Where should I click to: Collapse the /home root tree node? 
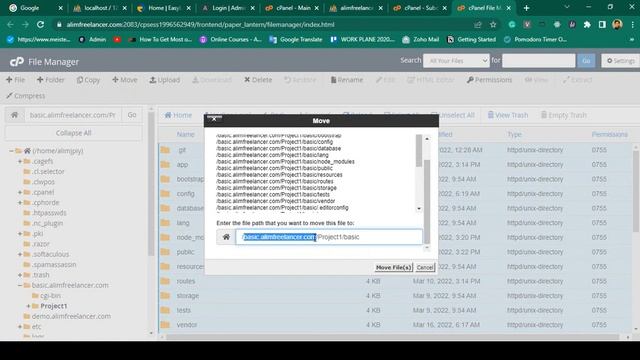[11, 151]
